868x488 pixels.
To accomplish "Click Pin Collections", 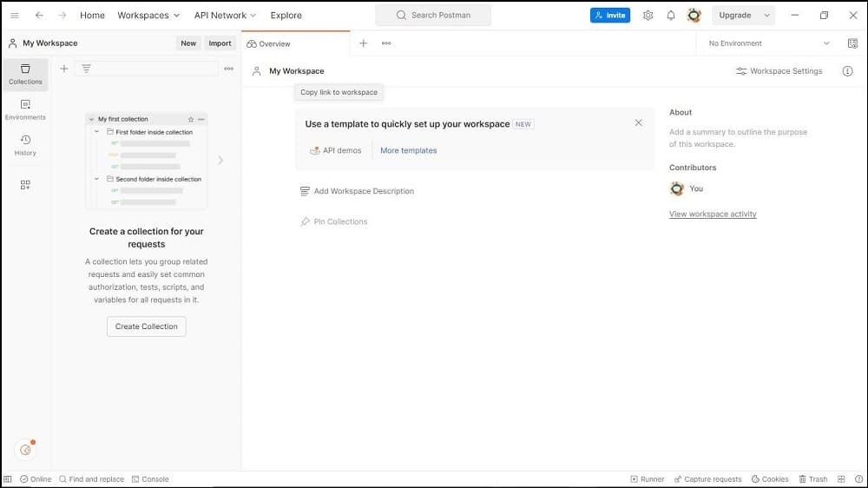I will tap(334, 221).
